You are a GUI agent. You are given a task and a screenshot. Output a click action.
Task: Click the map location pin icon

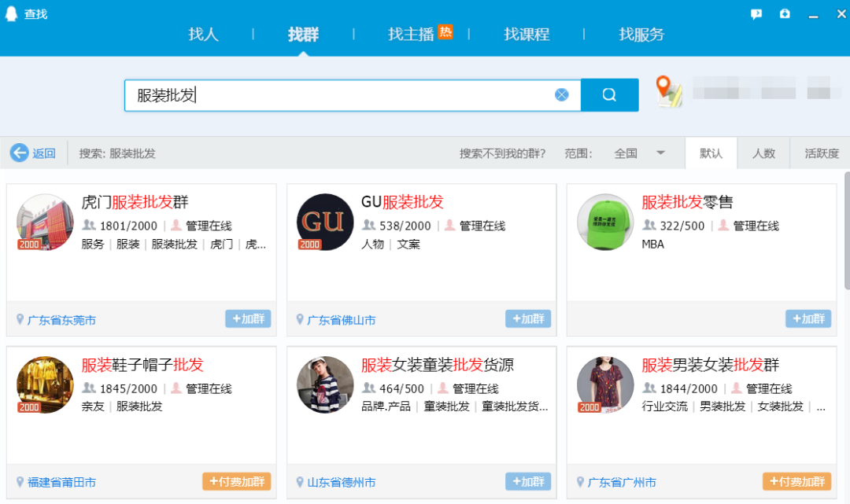coord(668,91)
